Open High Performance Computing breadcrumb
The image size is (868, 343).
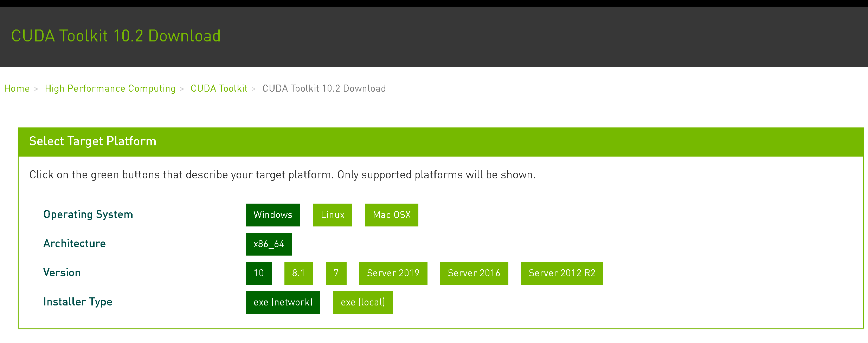pyautogui.click(x=110, y=88)
